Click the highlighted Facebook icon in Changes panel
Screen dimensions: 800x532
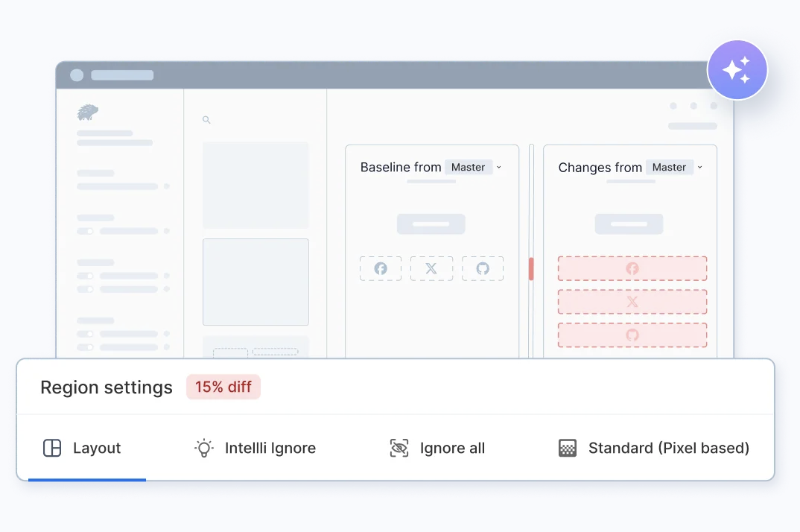(x=632, y=268)
